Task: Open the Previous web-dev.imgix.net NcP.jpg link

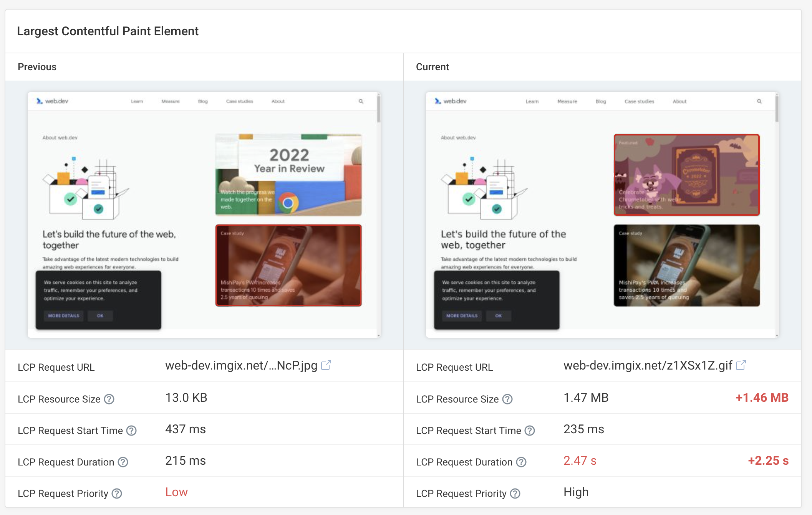Action: pyautogui.click(x=241, y=366)
